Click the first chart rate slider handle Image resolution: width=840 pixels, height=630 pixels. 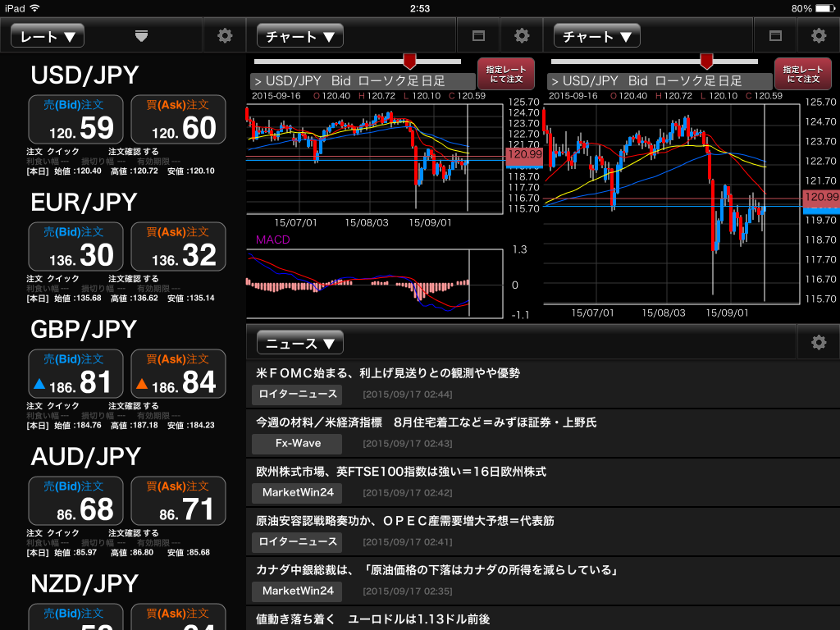pyautogui.click(x=410, y=61)
